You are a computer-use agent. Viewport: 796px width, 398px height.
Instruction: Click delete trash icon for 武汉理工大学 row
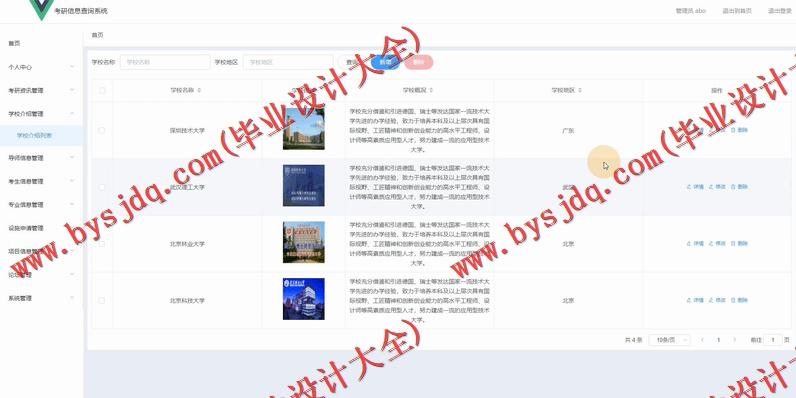(x=733, y=187)
